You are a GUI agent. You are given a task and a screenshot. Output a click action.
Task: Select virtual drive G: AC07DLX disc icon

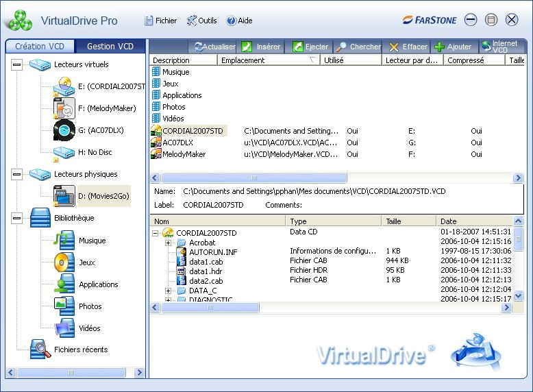click(64, 130)
